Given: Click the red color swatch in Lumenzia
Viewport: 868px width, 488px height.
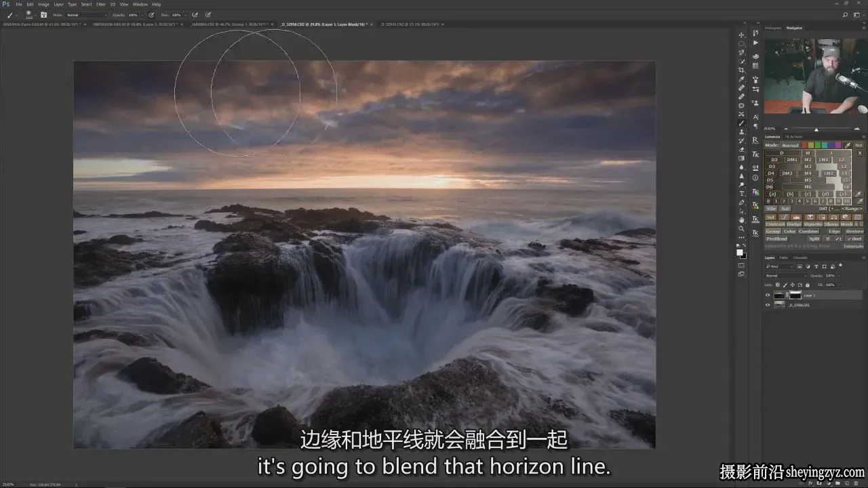Looking at the screenshot, I should pos(804,145).
